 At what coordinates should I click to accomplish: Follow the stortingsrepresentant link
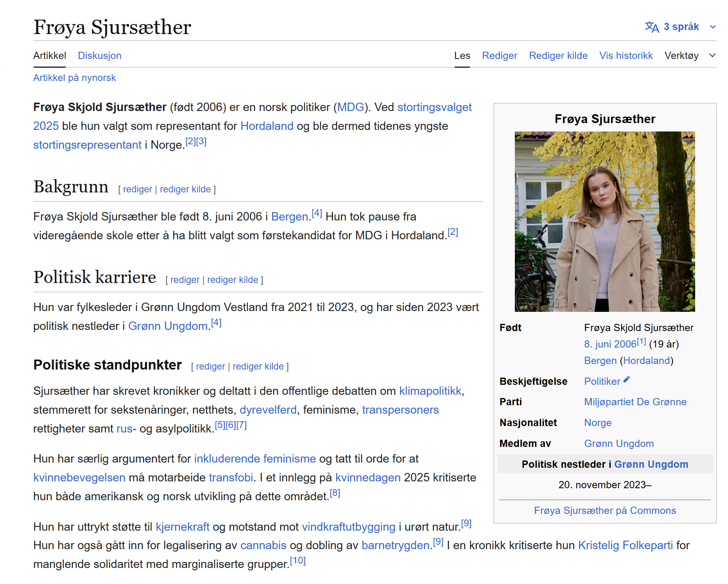(x=87, y=145)
